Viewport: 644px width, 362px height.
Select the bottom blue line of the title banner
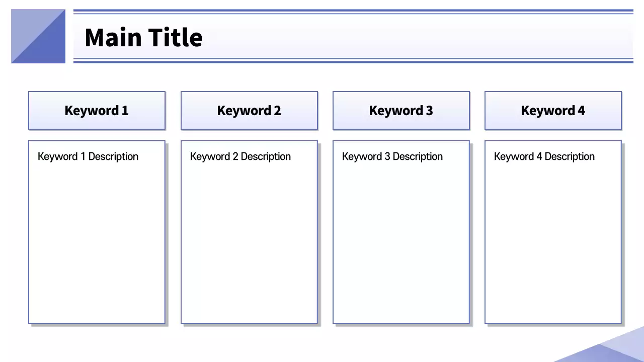coord(352,61)
